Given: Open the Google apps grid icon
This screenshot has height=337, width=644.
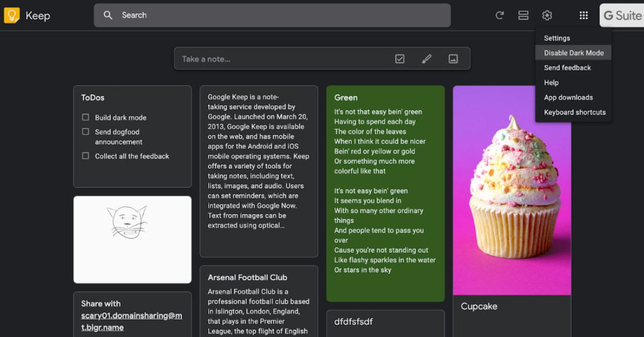Looking at the screenshot, I should (x=583, y=16).
